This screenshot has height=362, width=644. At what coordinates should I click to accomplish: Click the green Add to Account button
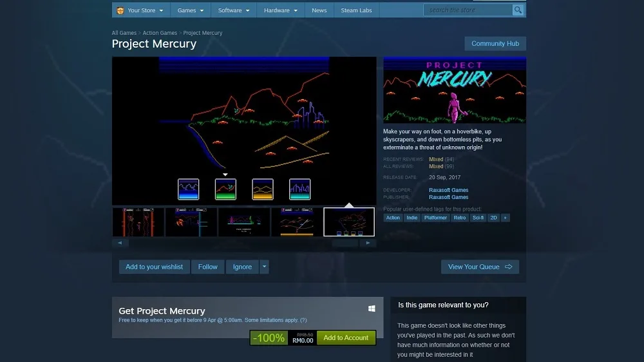coord(346,338)
